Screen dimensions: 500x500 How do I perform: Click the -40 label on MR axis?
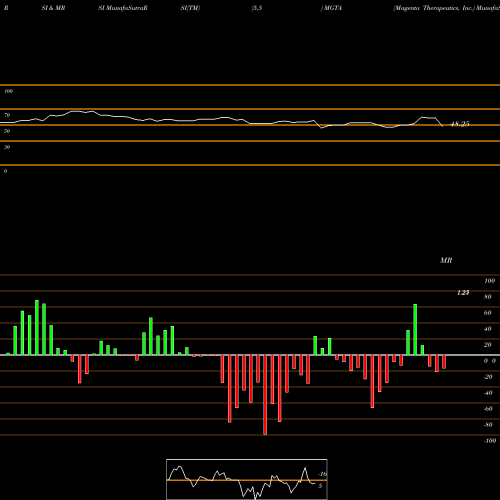488,393
